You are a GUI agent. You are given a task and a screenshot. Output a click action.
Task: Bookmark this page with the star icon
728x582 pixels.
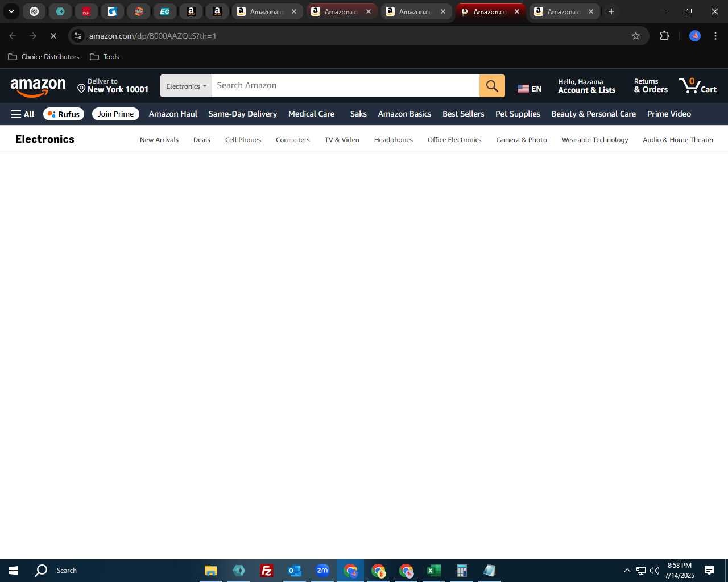pyautogui.click(x=636, y=36)
